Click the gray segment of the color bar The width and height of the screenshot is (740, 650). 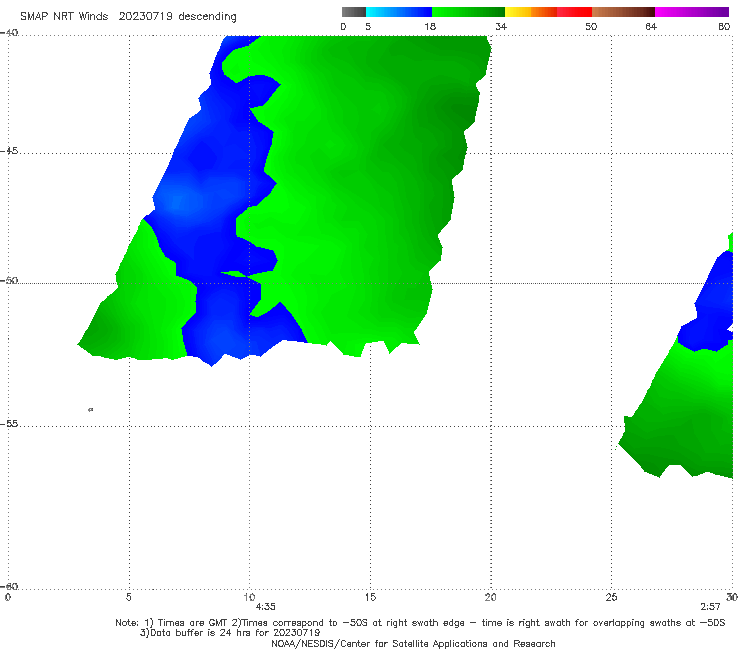(x=353, y=12)
